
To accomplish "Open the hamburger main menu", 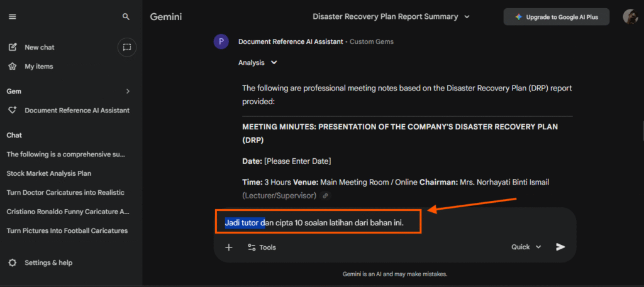I will [x=13, y=17].
